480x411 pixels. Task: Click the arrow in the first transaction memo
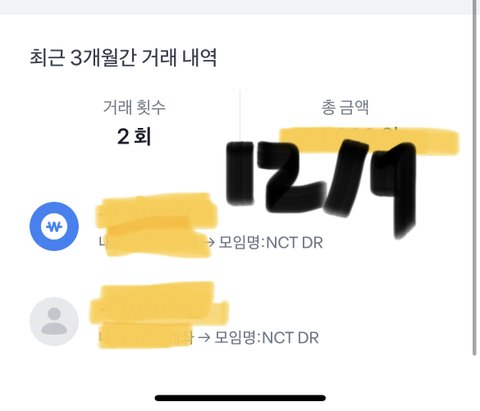[x=210, y=242]
